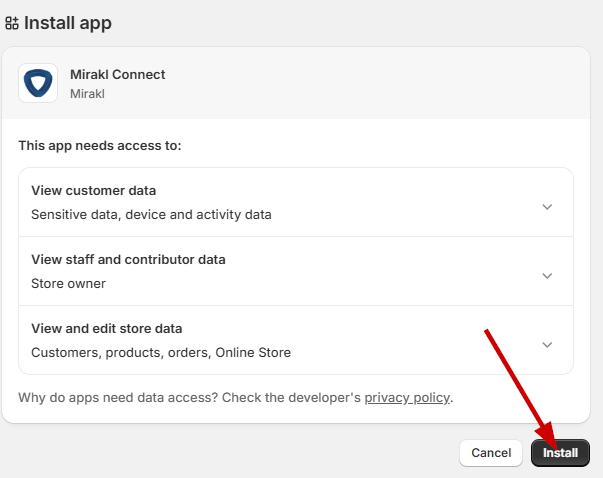Click the View staff and contributor data title

coord(128,260)
